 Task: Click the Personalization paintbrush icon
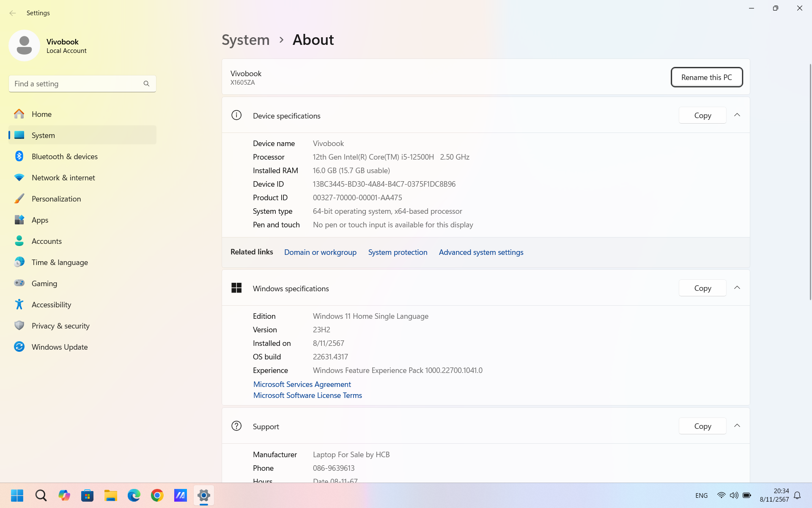coord(19,199)
